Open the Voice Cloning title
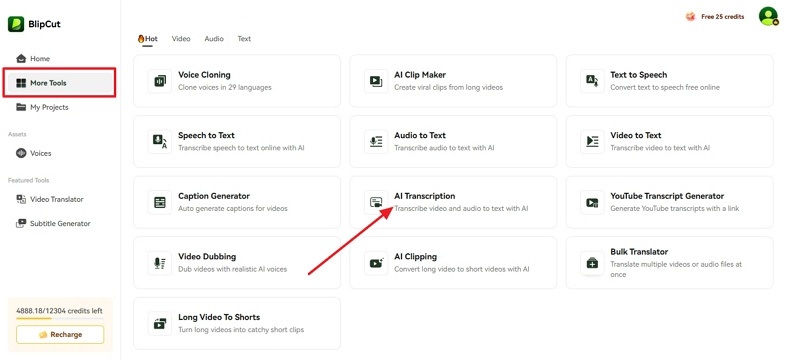The width and height of the screenshot is (788, 360). point(204,75)
